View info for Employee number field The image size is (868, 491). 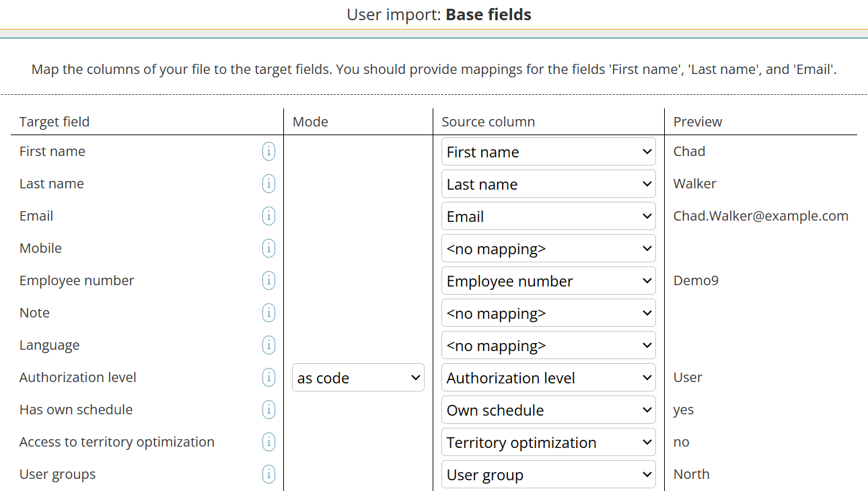(x=268, y=280)
